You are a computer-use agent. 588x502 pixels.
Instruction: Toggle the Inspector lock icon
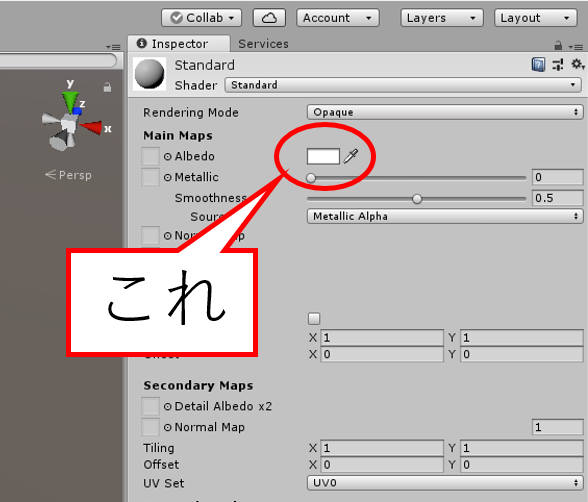(558, 46)
